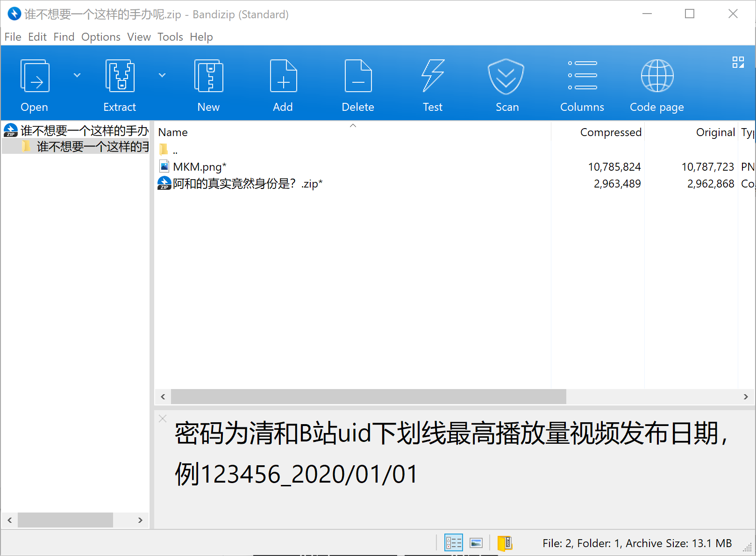Screen dimensions: 756x556
Task: Create a new archive with New icon
Action: click(208, 76)
